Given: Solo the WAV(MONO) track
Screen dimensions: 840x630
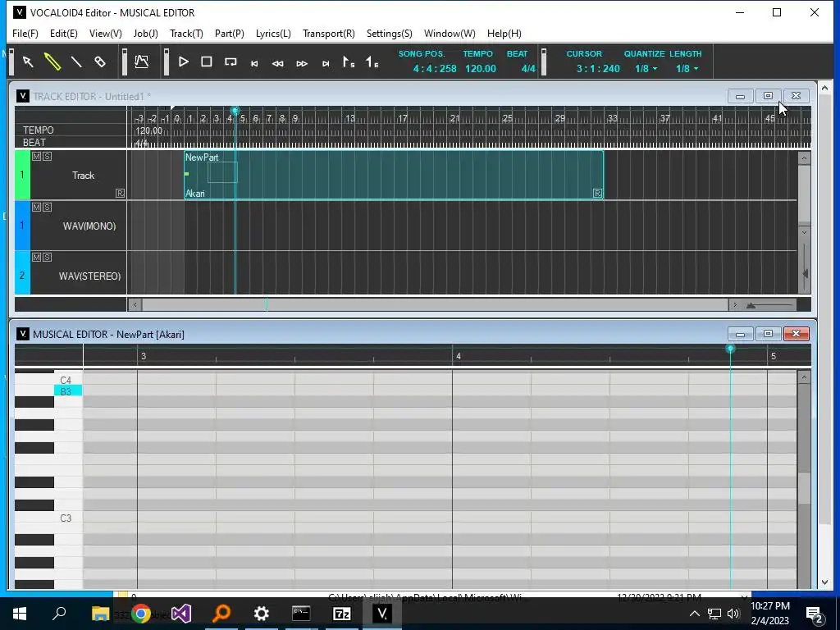Looking at the screenshot, I should click(47, 208).
